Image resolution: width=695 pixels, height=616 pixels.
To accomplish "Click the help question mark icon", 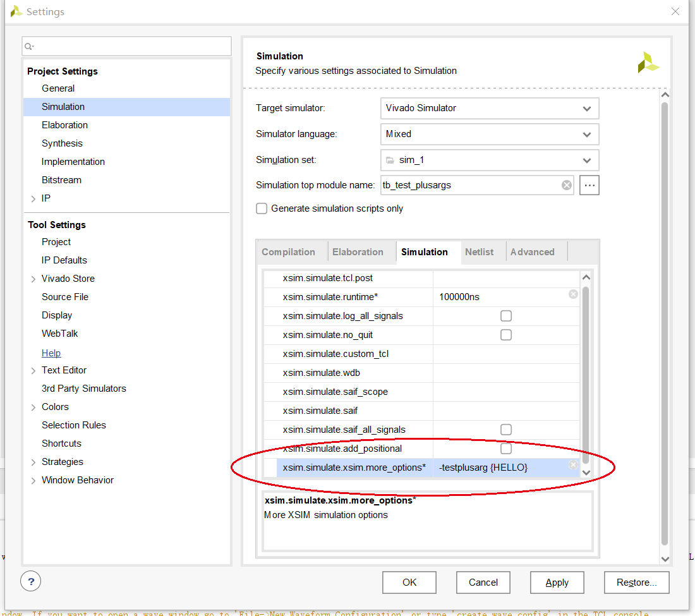I will point(31,581).
